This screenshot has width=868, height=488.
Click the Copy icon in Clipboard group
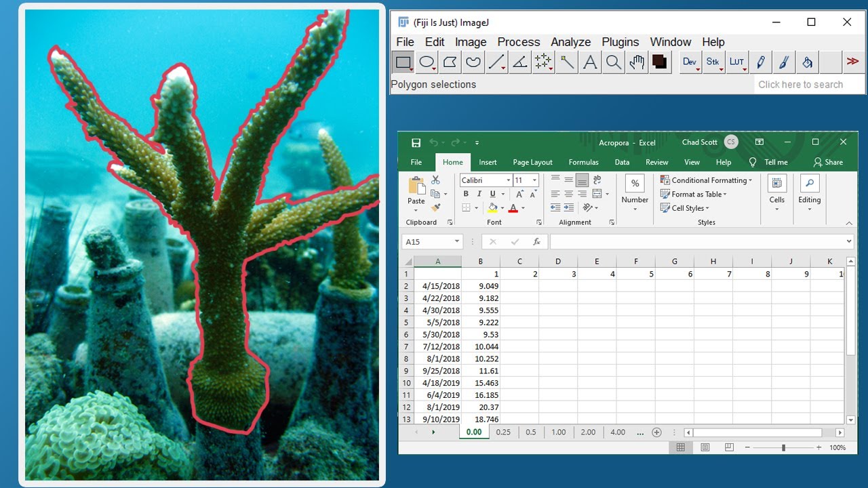pyautogui.click(x=435, y=194)
